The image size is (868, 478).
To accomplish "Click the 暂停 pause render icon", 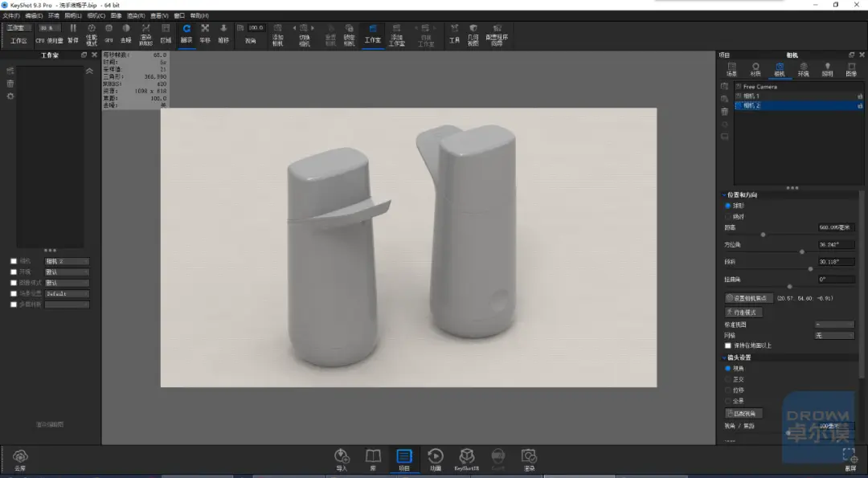I will [73, 34].
